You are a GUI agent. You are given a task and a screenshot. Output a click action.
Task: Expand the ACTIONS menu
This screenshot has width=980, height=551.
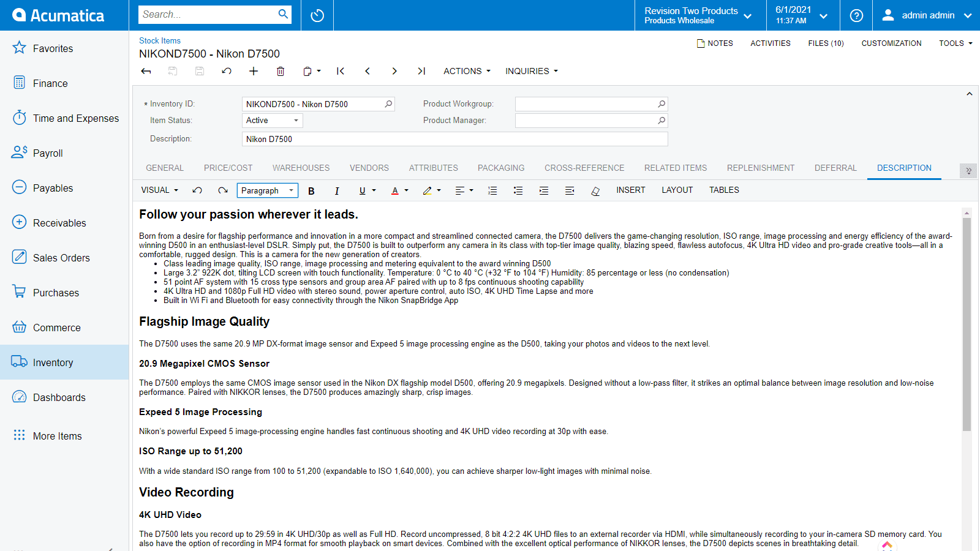[466, 71]
